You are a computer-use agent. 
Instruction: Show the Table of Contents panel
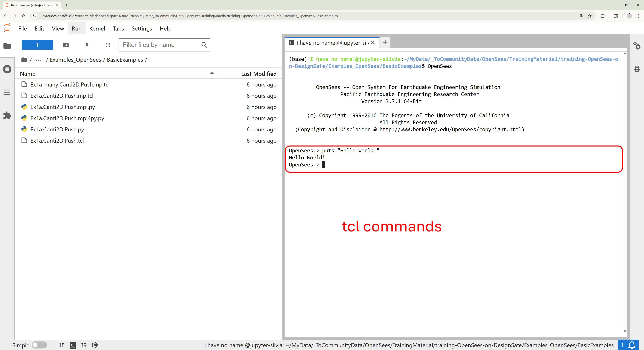pos(7,92)
